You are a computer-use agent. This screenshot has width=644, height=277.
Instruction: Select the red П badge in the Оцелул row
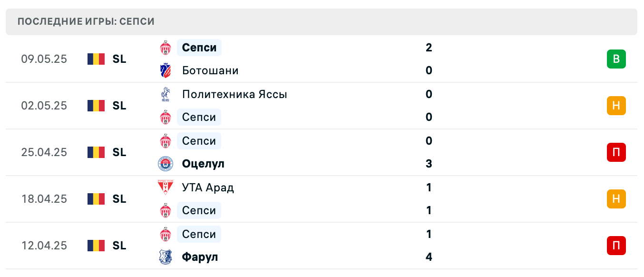[x=616, y=152]
